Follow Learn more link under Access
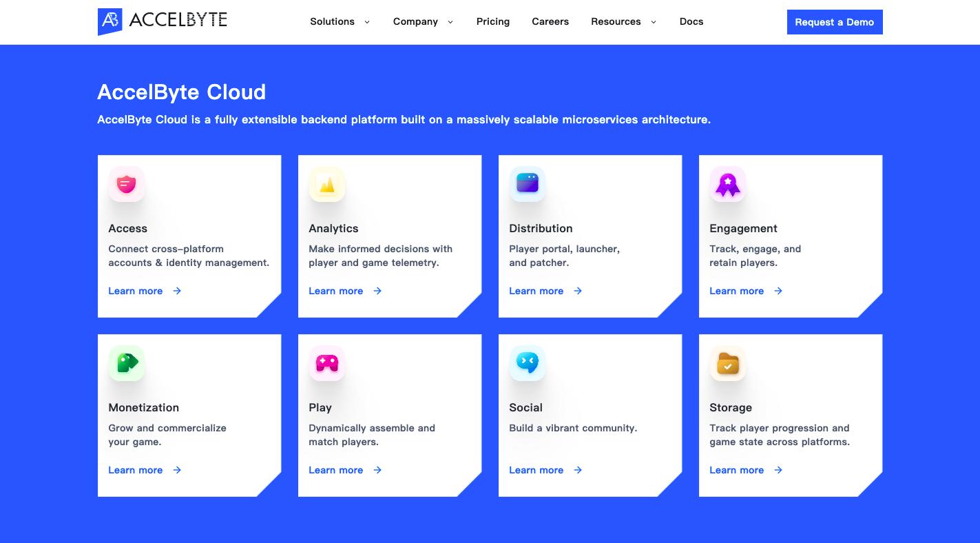Screen dimensions: 980x543 136,291
